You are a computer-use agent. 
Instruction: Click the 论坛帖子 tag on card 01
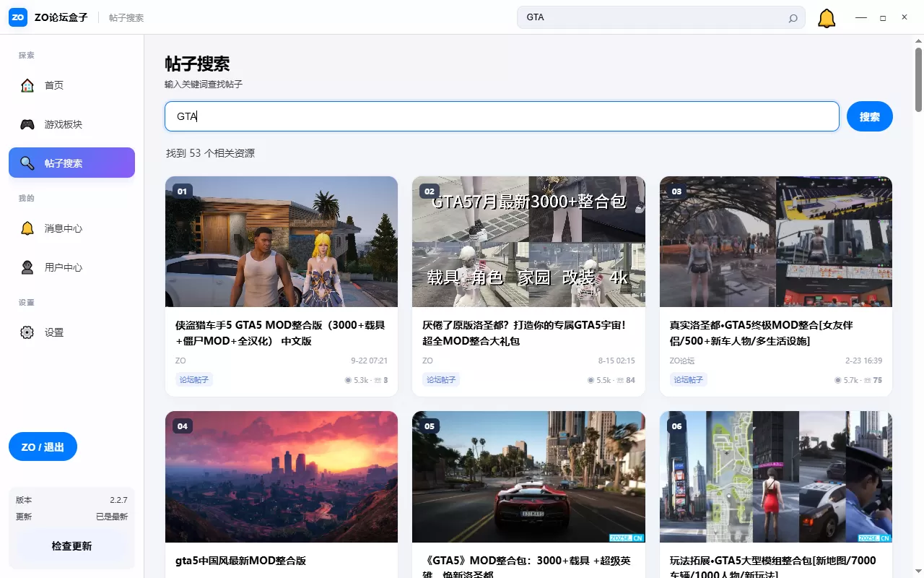pyautogui.click(x=194, y=380)
